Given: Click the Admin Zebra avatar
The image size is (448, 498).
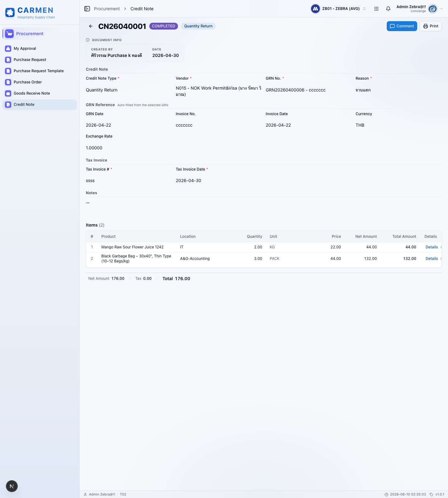Looking at the screenshot, I should click(x=433, y=9).
